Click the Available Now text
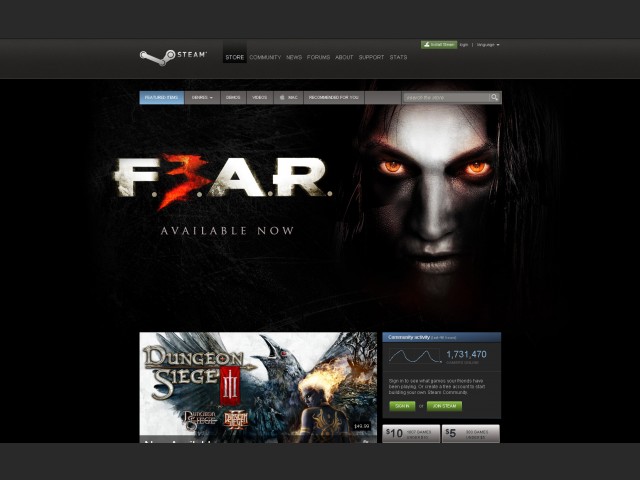Viewport: 640px width, 480px height. (227, 231)
